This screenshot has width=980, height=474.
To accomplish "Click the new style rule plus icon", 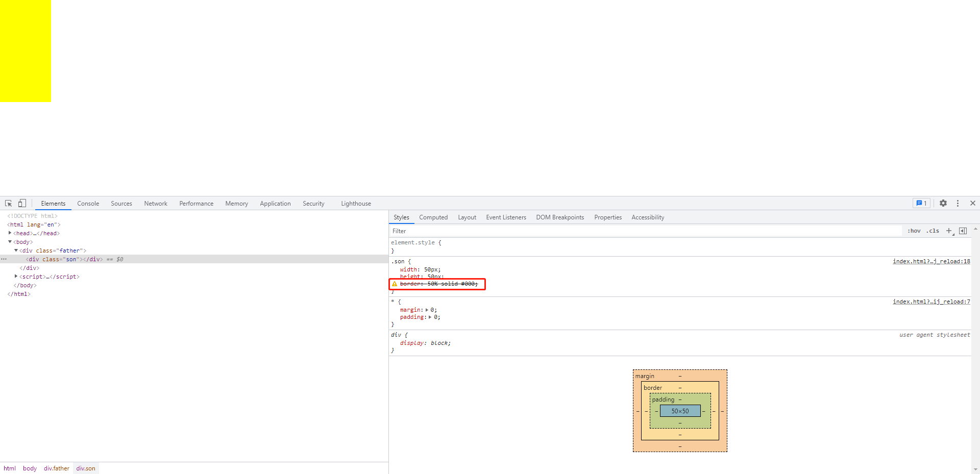I will coord(949,231).
